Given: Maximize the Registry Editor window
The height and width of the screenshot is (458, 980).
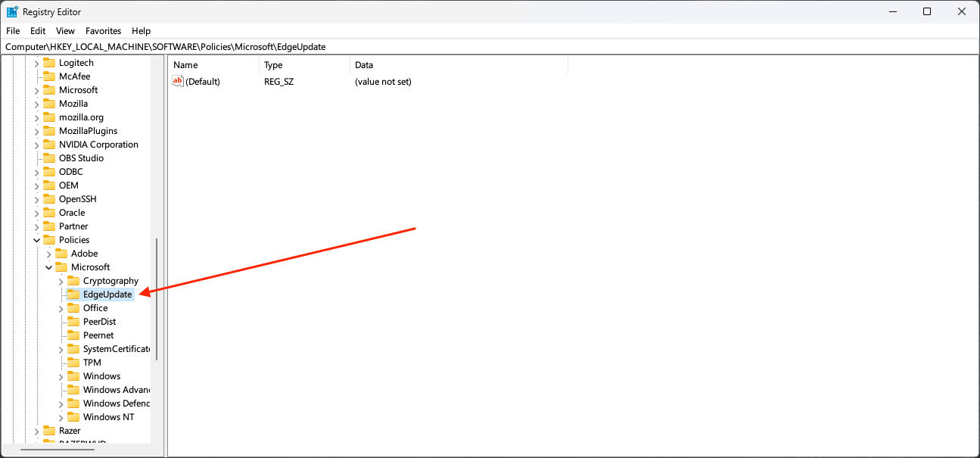Looking at the screenshot, I should pos(927,11).
